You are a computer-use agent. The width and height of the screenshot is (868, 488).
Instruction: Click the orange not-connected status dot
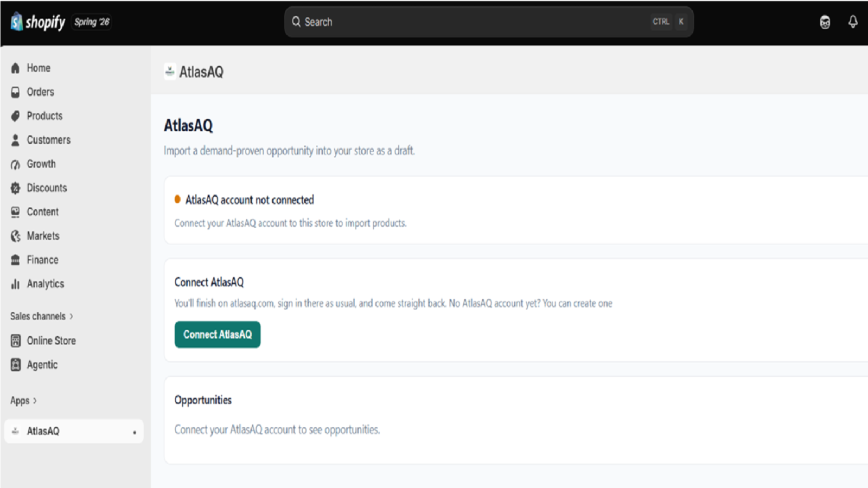click(177, 200)
